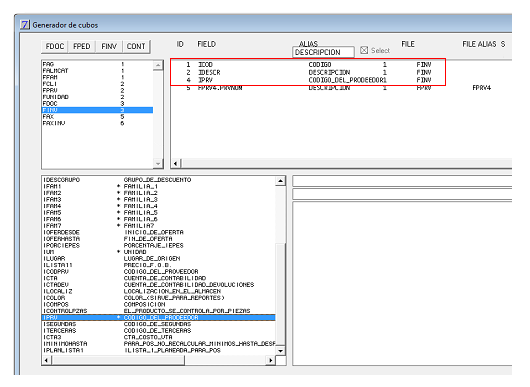Screen dimensions: 530x387
Task: Select IFAM3 FAMILIA_3 field
Action: (159, 199)
